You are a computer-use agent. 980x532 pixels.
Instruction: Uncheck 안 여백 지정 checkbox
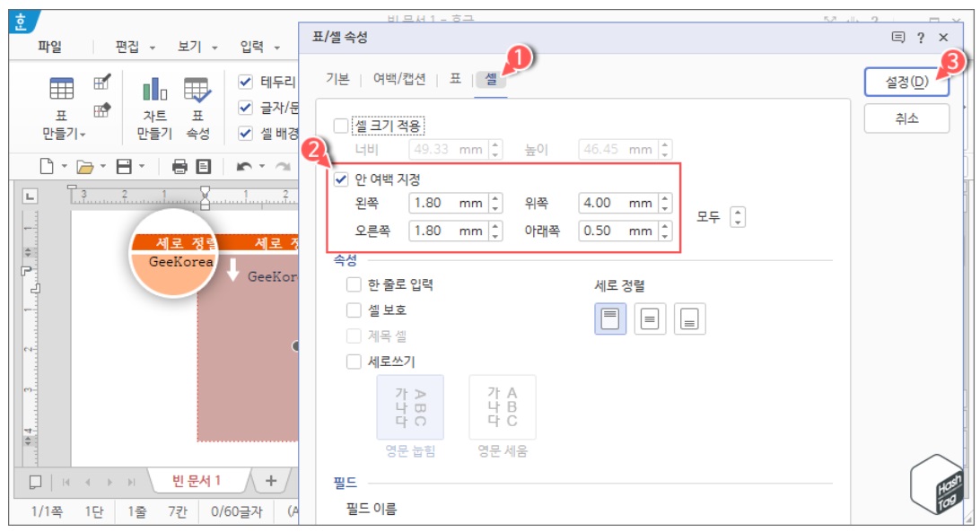point(341,179)
